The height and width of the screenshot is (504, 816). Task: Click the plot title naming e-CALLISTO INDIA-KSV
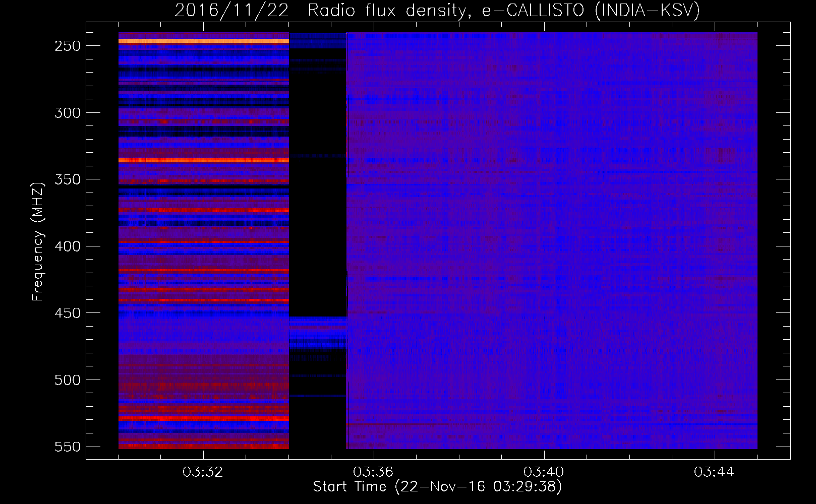point(437,10)
